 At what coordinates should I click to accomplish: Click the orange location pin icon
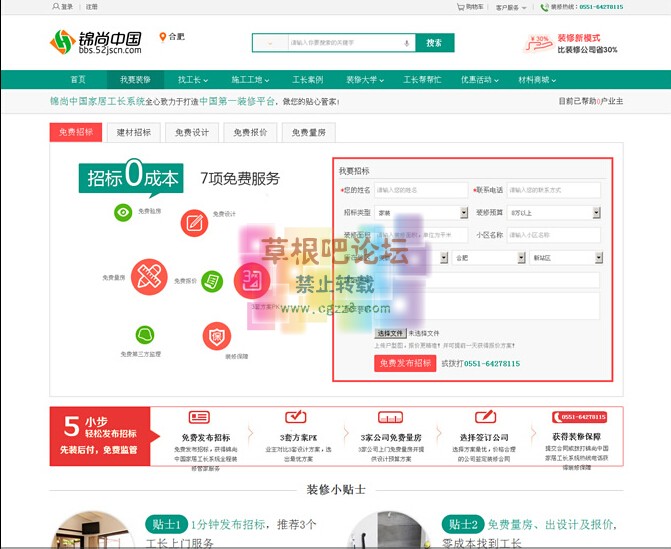click(163, 37)
